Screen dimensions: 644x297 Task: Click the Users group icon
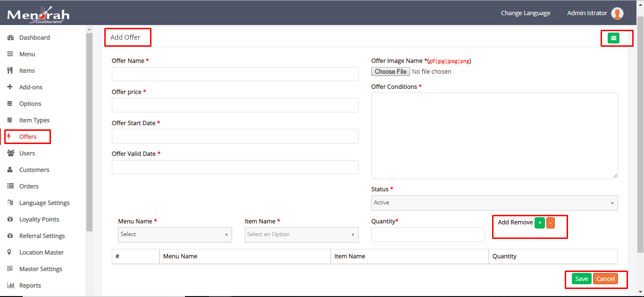pos(10,153)
